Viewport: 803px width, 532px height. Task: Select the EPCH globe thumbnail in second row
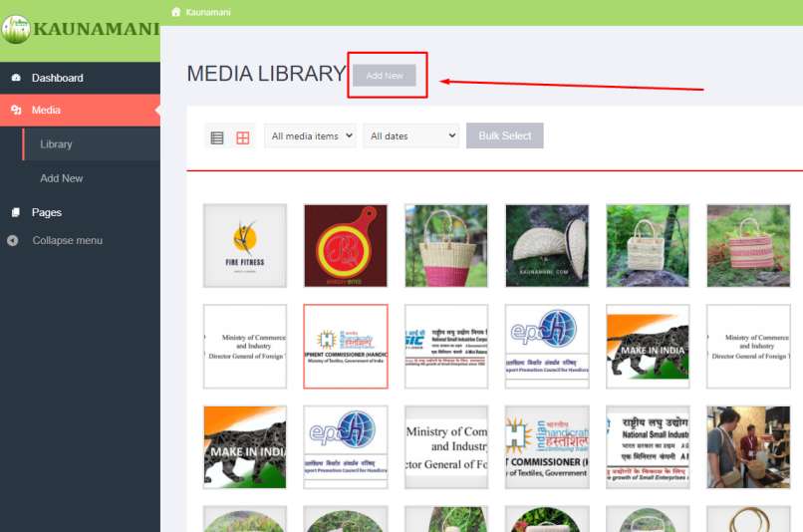point(547,347)
